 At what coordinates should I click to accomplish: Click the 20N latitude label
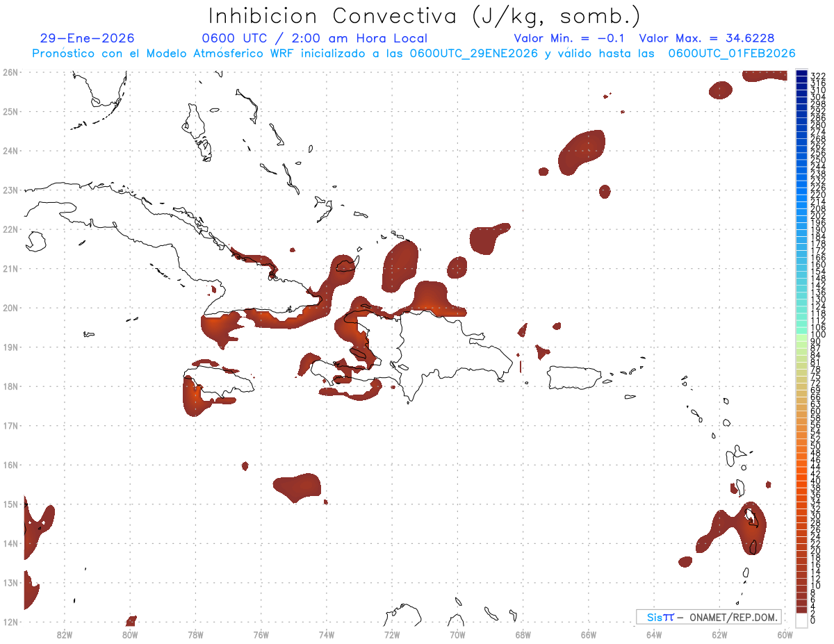point(10,307)
